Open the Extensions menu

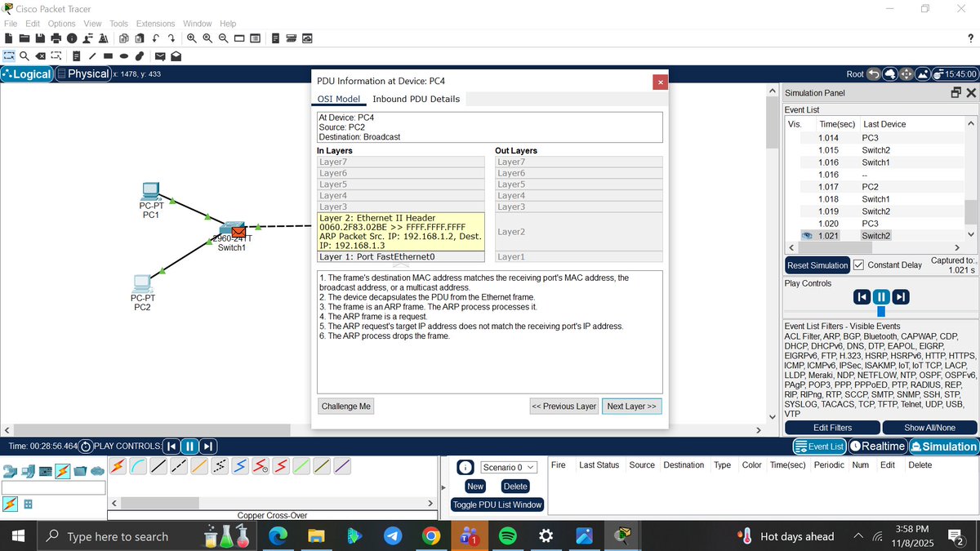point(155,24)
